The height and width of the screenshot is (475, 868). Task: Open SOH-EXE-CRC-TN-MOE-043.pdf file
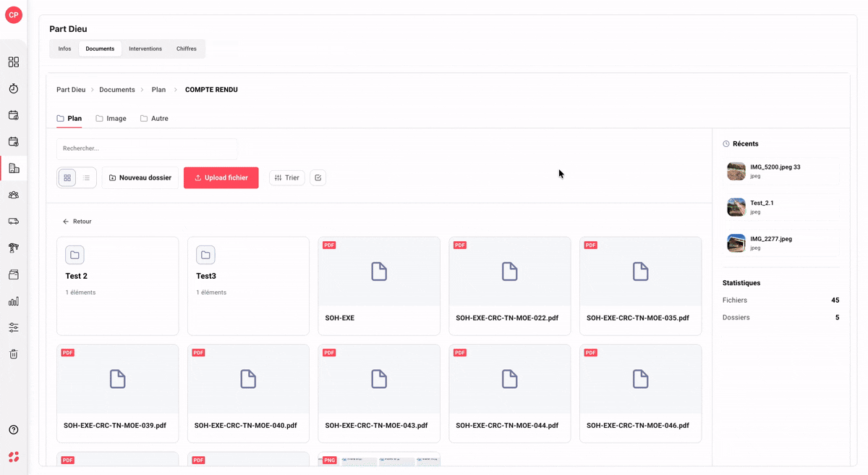point(379,393)
